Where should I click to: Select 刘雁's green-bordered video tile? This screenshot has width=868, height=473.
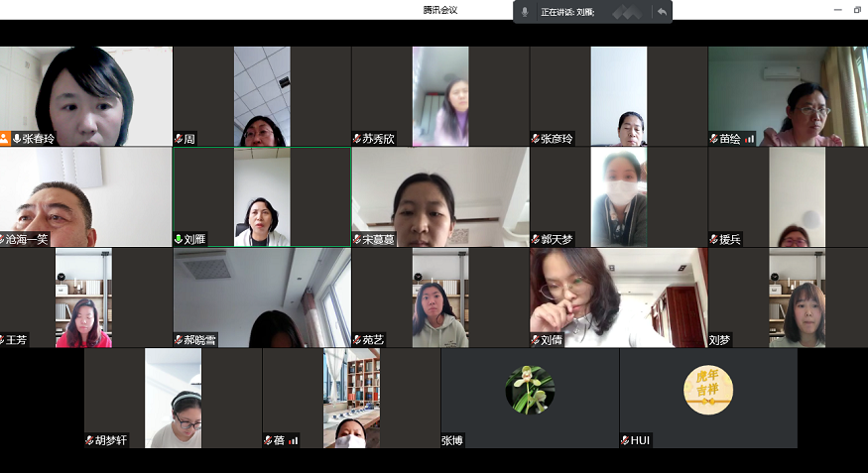(x=262, y=196)
